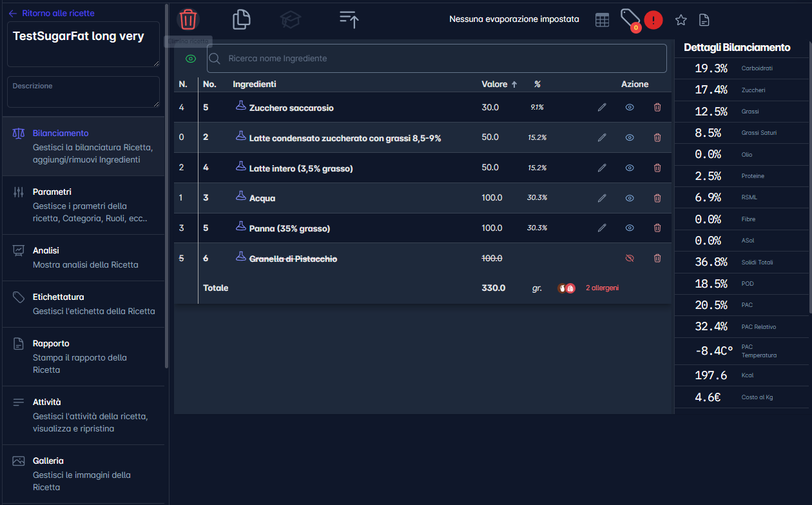Image resolution: width=812 pixels, height=505 pixels.
Task: Mark recipe as favorite with star icon
Action: [x=681, y=20]
